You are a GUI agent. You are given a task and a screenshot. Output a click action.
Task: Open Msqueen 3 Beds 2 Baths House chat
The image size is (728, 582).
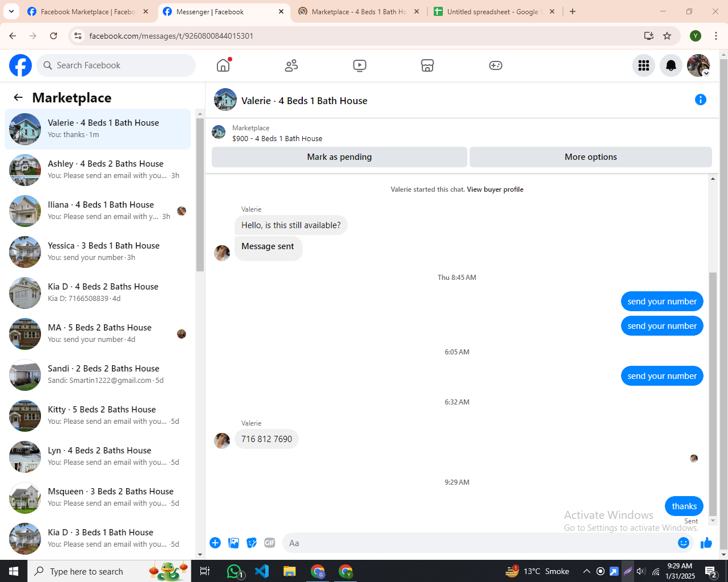tap(98, 498)
